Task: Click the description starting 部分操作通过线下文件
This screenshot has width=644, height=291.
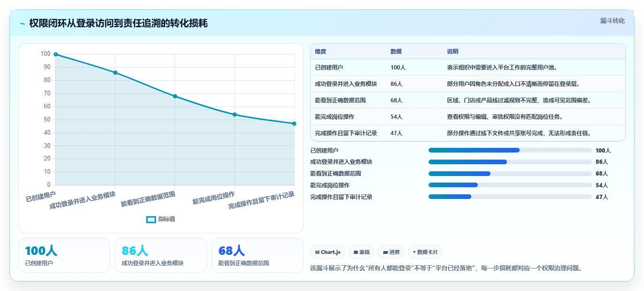Action: (519, 133)
